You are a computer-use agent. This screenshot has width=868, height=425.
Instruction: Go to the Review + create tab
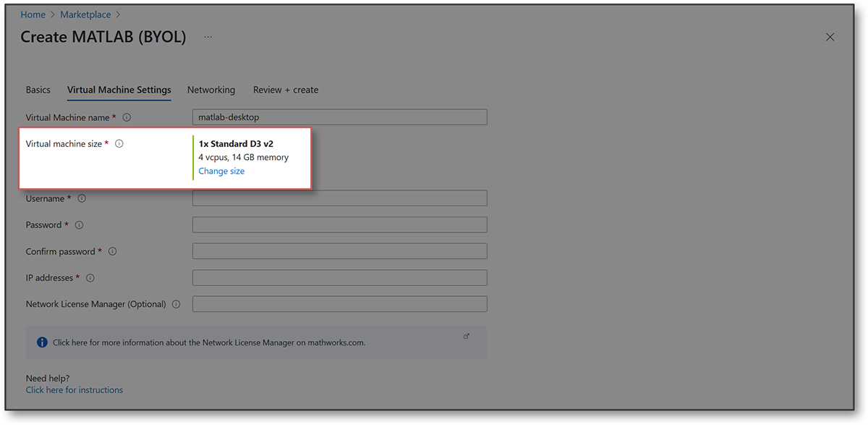(x=286, y=90)
